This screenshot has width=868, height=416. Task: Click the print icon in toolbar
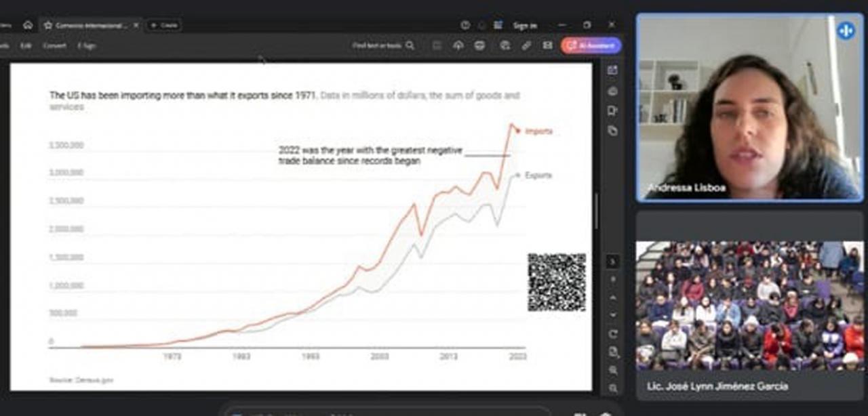click(480, 45)
